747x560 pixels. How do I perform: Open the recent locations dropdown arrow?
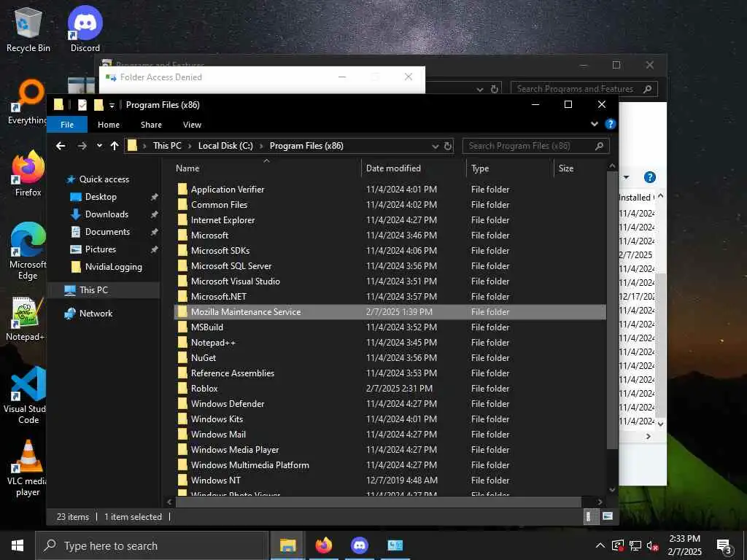[99, 146]
